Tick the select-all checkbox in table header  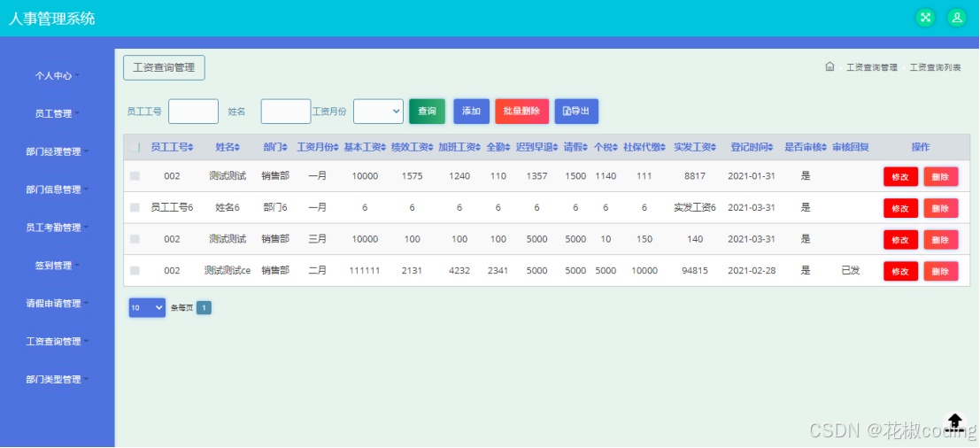[x=135, y=148]
